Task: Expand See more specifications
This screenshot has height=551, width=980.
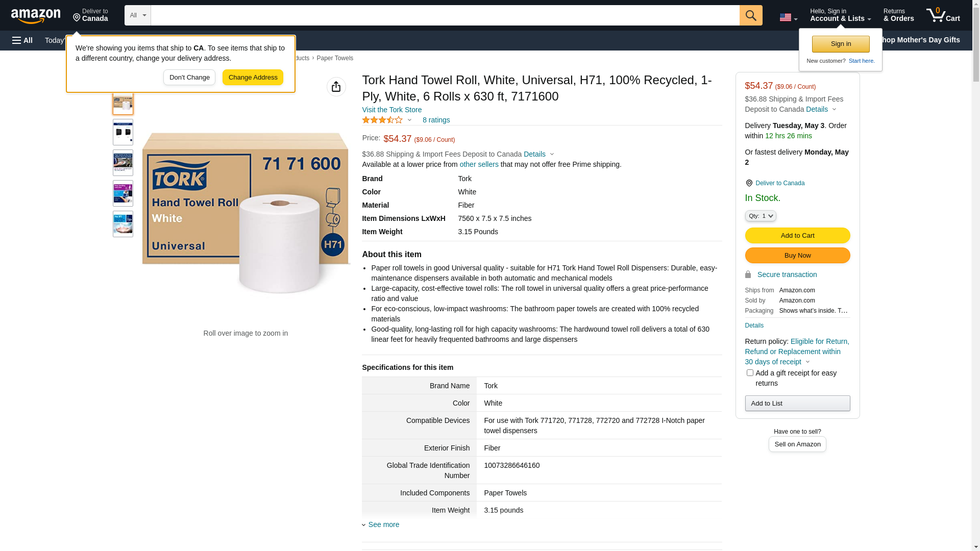Action: (x=383, y=524)
